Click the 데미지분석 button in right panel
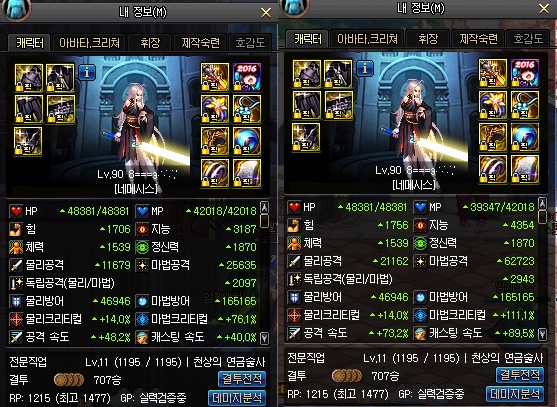The width and height of the screenshot is (557, 407). pyautogui.click(x=515, y=394)
